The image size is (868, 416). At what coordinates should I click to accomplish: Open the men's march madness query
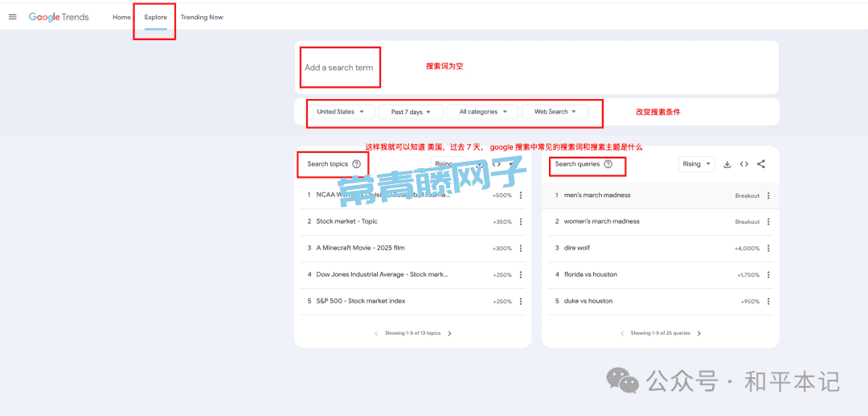point(597,196)
